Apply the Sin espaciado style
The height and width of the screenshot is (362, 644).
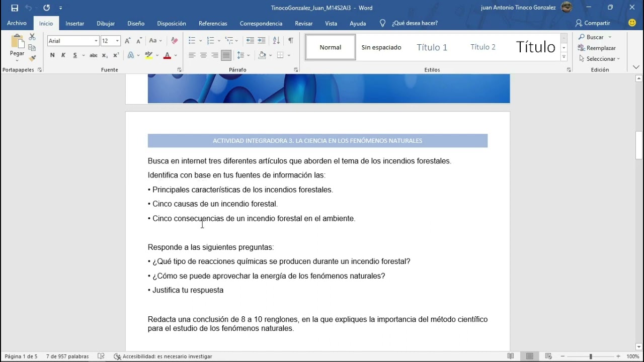[381, 47]
